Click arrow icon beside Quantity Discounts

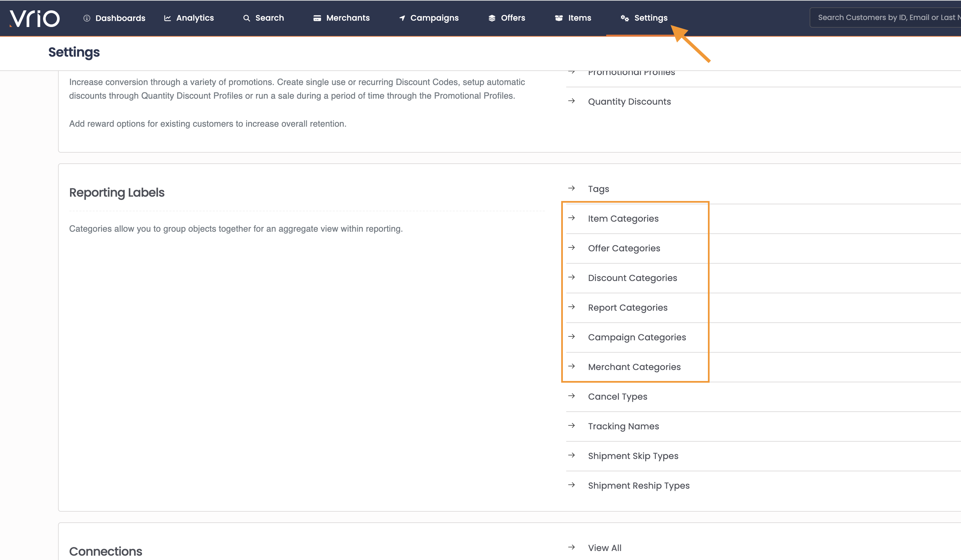pyautogui.click(x=571, y=101)
